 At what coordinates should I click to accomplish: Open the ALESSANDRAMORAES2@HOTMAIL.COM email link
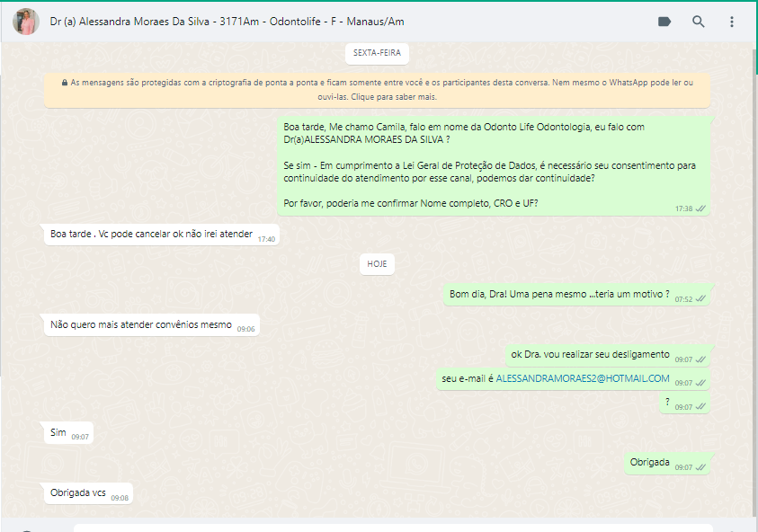pyautogui.click(x=583, y=379)
